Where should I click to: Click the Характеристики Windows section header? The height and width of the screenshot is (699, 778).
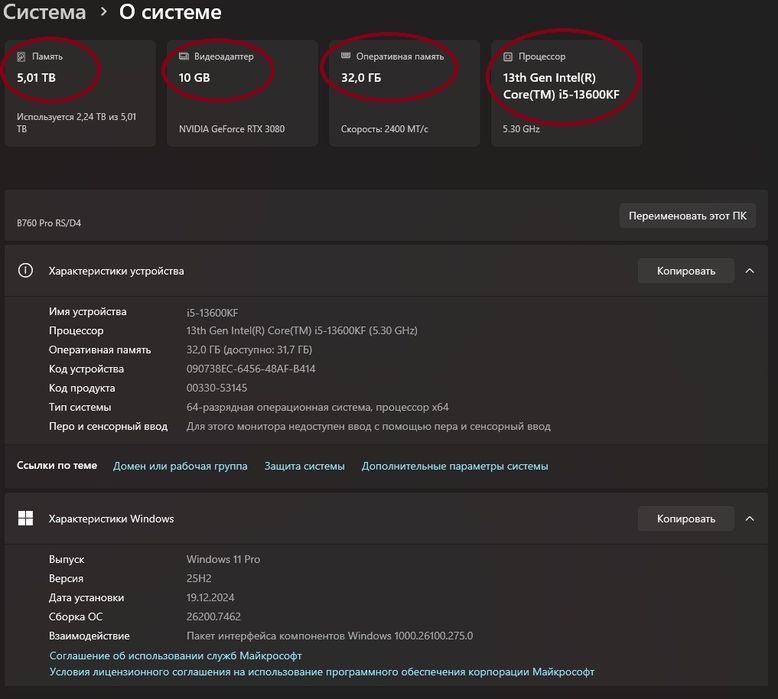tap(386, 518)
